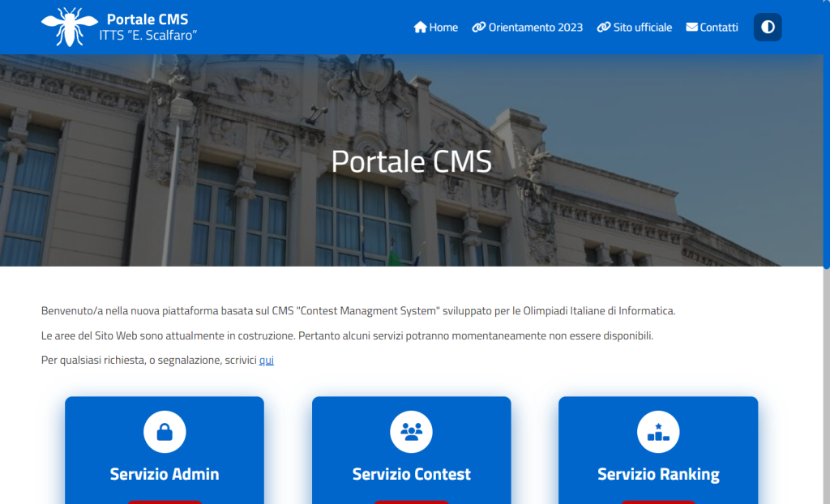Click the Home house icon
This screenshot has width=830, height=504.
click(421, 27)
